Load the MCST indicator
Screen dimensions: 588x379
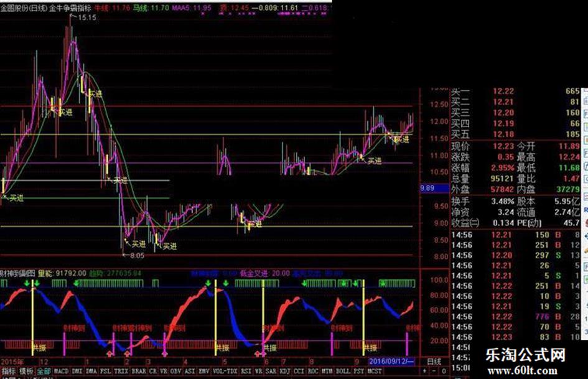[x=374, y=371]
